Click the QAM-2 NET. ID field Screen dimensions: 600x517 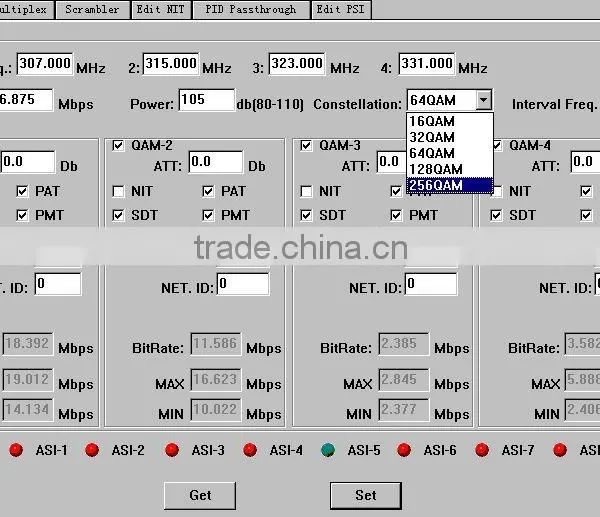pyautogui.click(x=243, y=284)
